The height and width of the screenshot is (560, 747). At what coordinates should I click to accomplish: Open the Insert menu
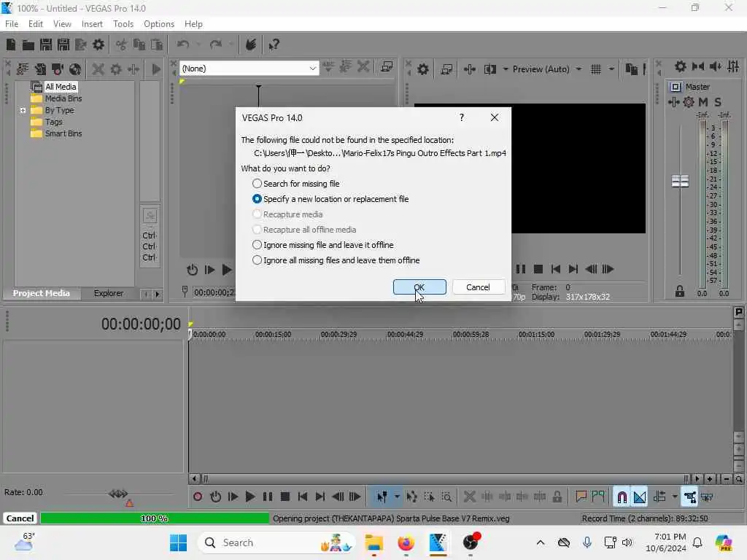[92, 24]
